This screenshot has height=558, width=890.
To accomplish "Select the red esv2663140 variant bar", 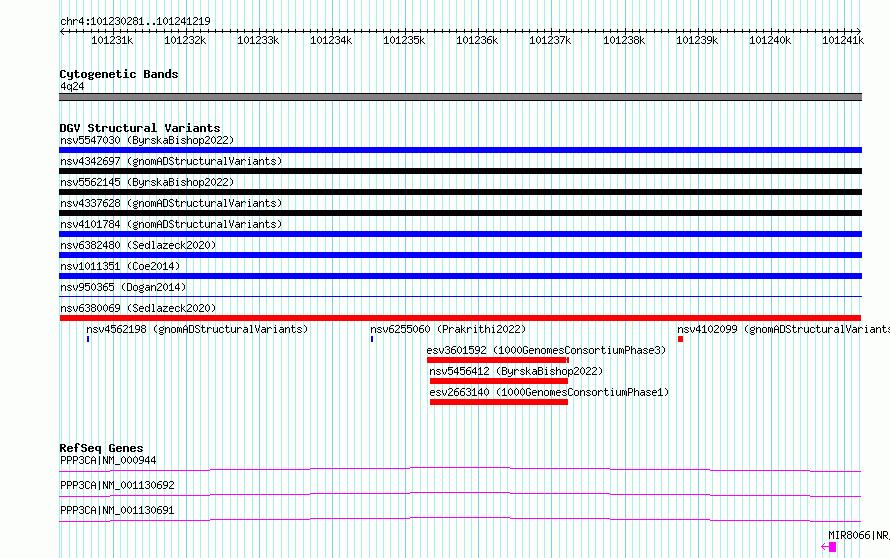I will [x=499, y=402].
